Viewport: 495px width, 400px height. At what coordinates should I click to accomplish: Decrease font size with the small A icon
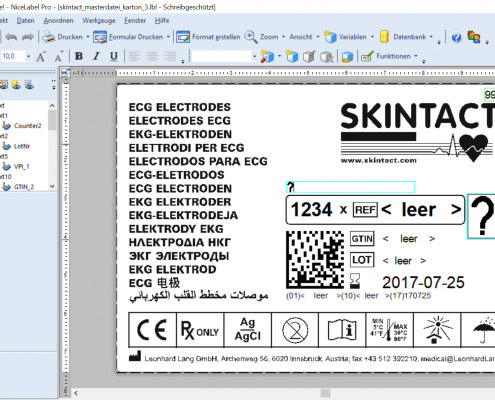coord(58,57)
